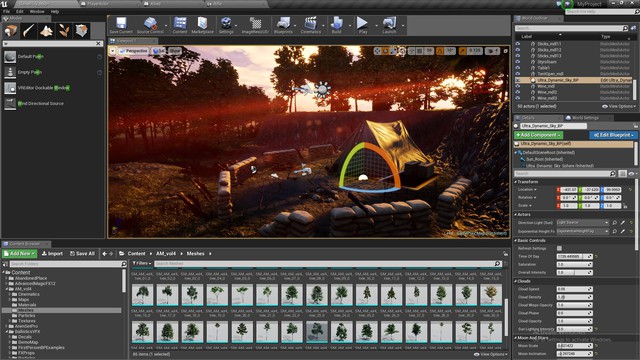This screenshot has height=360, width=640.
Task: Open the Direction Light (Sun) Light Source dropdown
Action: (582, 222)
